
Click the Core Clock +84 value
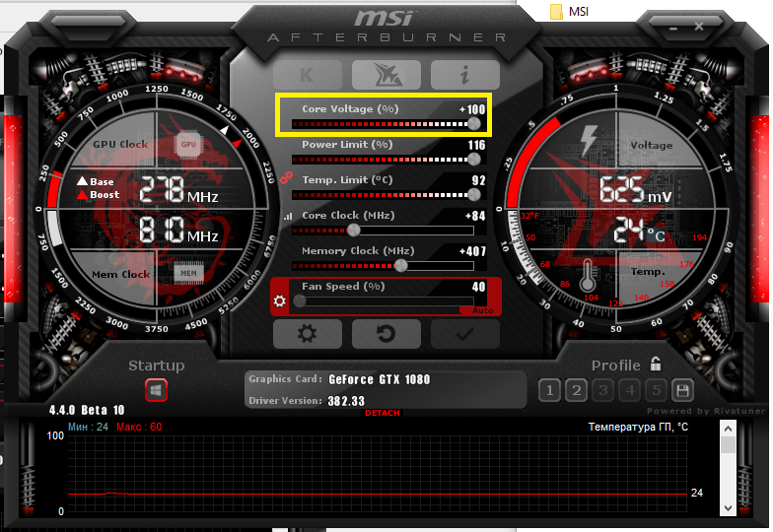point(475,216)
